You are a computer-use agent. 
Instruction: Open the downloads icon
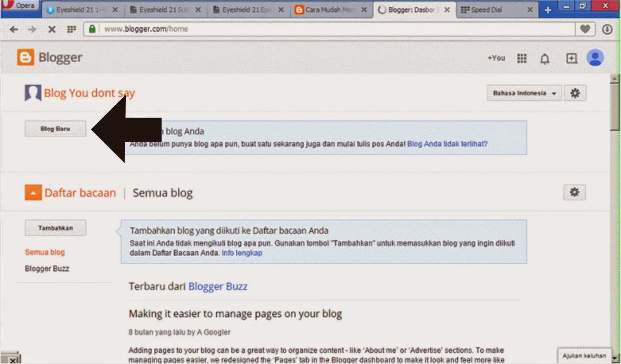pyautogui.click(x=607, y=29)
